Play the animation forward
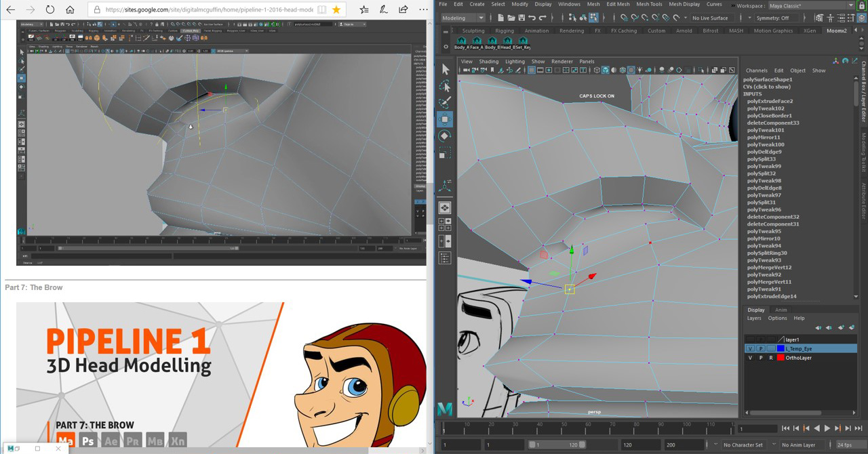868x454 pixels. click(827, 428)
